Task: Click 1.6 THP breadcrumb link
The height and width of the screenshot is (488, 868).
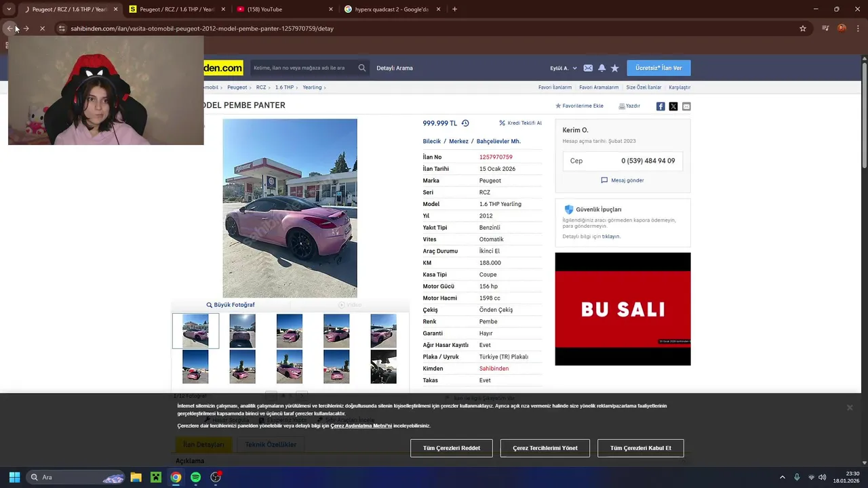Action: pyautogui.click(x=284, y=87)
